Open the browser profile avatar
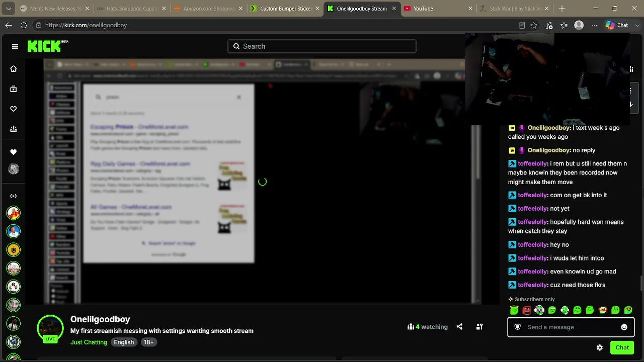This screenshot has height=362, width=644. point(579,25)
